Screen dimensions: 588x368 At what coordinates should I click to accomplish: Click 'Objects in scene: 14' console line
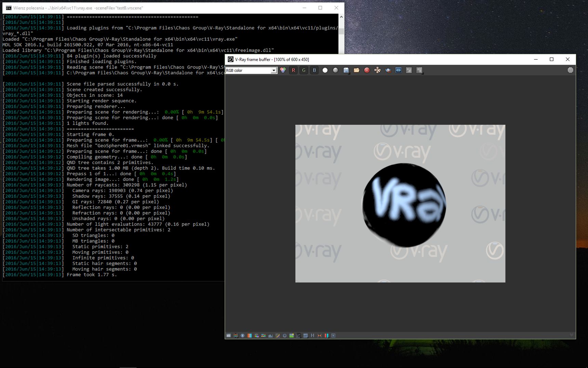pos(95,95)
